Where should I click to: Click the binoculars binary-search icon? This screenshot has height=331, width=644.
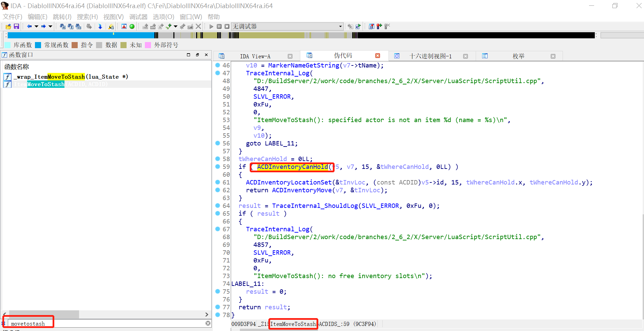pyautogui.click(x=78, y=26)
